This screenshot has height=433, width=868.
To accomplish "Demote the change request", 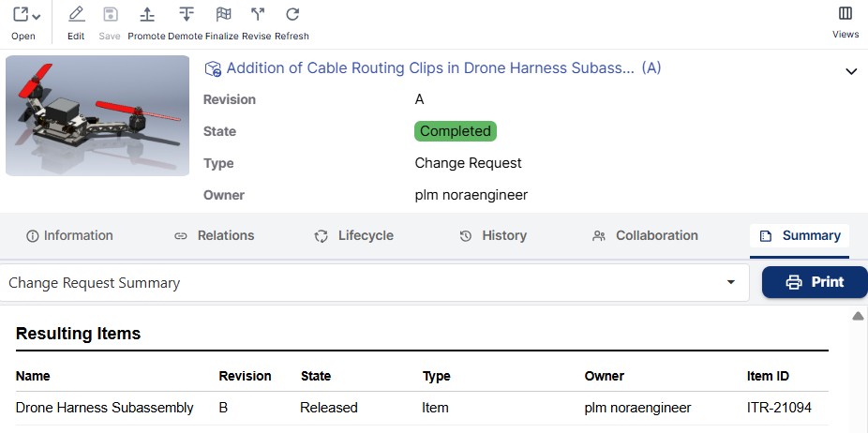I will (186, 15).
